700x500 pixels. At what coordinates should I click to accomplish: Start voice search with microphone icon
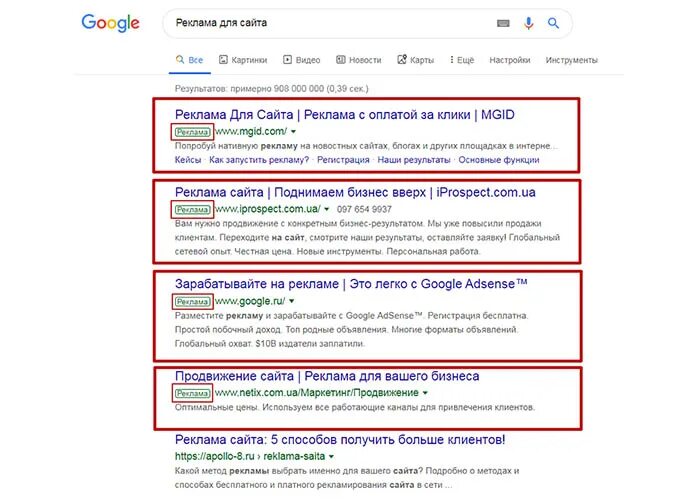528,22
